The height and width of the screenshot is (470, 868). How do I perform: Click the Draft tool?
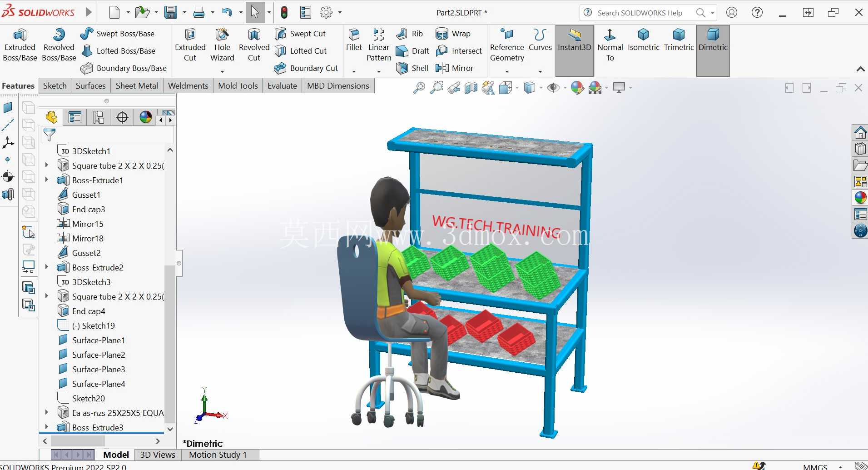(x=412, y=51)
